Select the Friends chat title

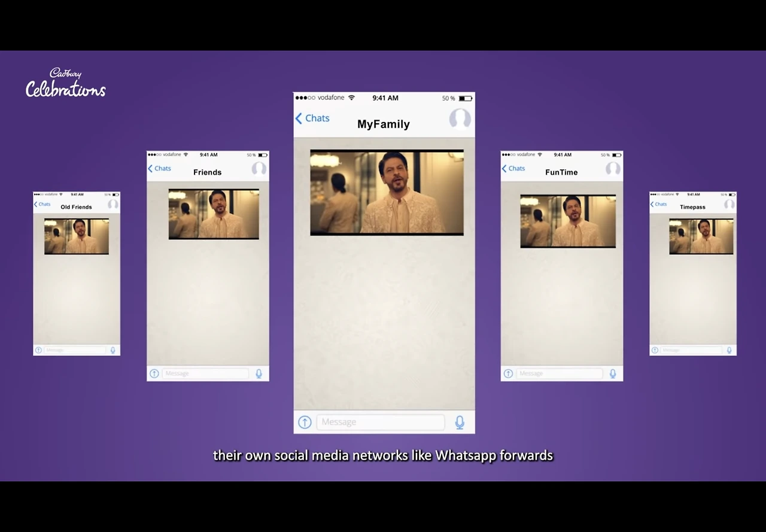click(208, 172)
